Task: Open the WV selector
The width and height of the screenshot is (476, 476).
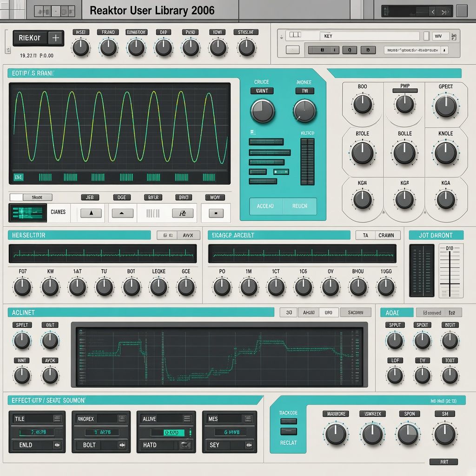Action: coord(441,36)
